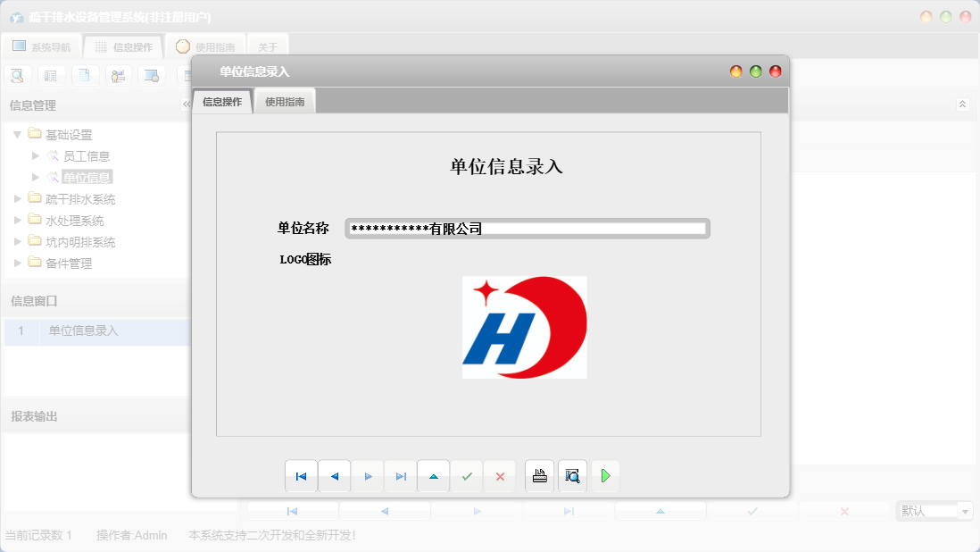Click the blue up-arrow edit icon
Viewport: 980px width, 552px height.
click(x=433, y=476)
